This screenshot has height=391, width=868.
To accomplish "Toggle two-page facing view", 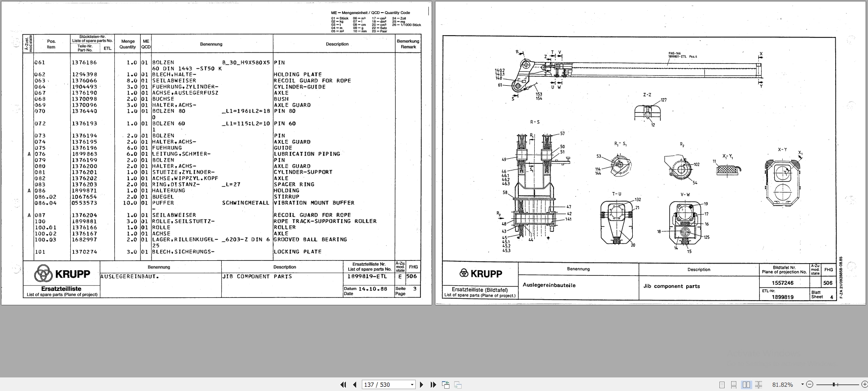I will 747,385.
